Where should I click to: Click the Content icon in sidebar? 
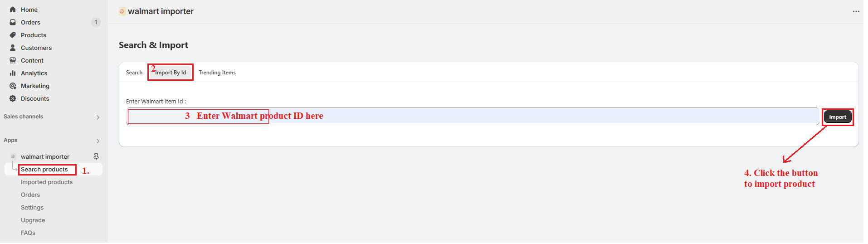coord(13,60)
